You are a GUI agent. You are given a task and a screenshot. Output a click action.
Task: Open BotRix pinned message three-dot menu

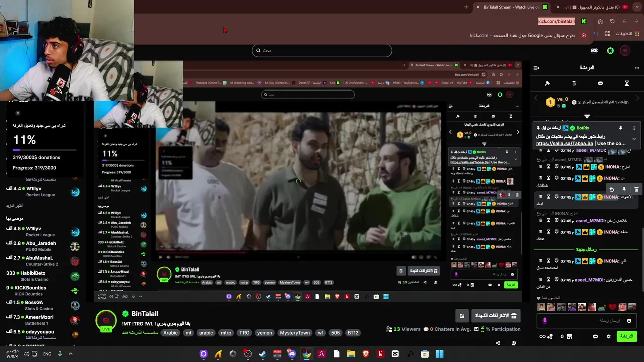[x=634, y=128]
